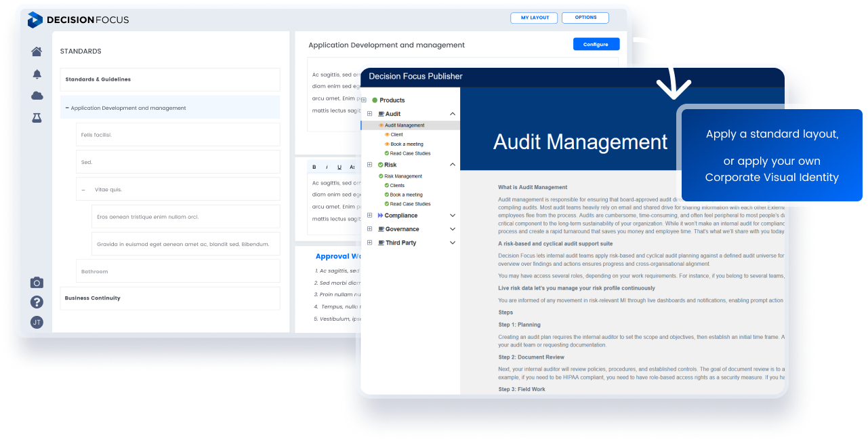
Task: Open the JT user avatar
Action: 37,323
